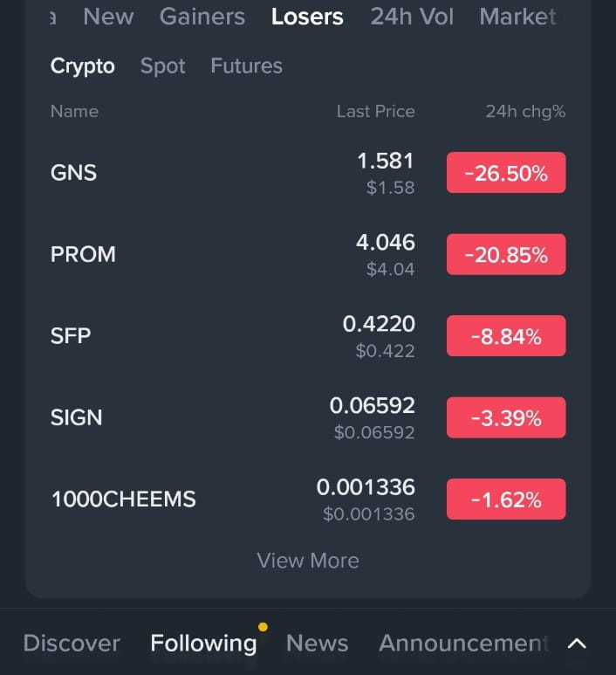Select the Losers tab
616x675 pixels.
307,17
